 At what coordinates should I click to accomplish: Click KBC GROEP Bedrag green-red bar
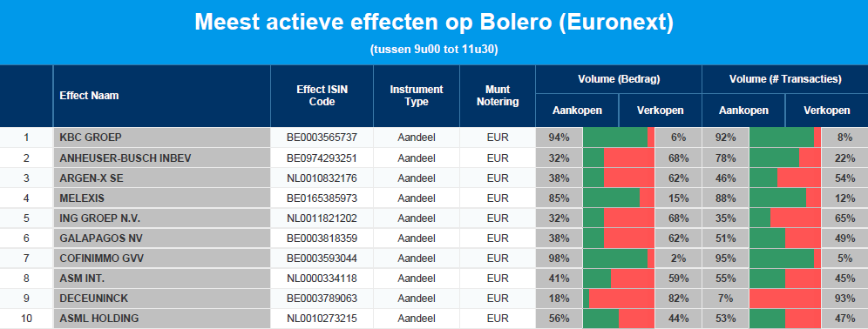point(619,138)
